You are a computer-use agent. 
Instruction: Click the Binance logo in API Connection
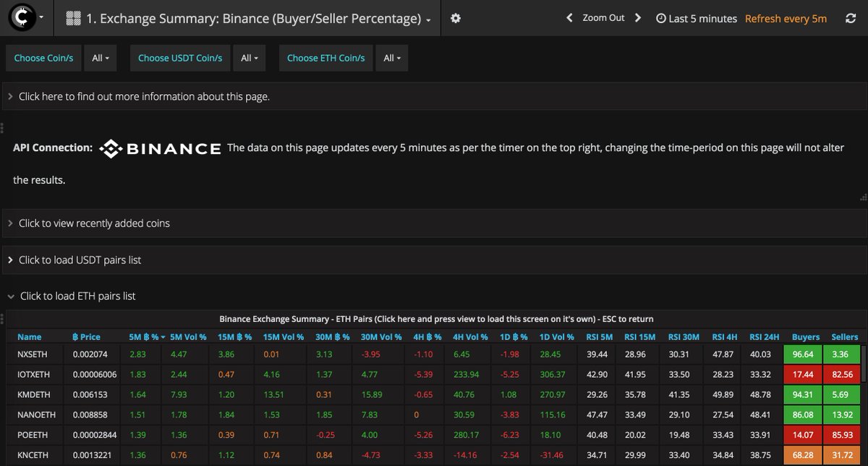click(160, 148)
